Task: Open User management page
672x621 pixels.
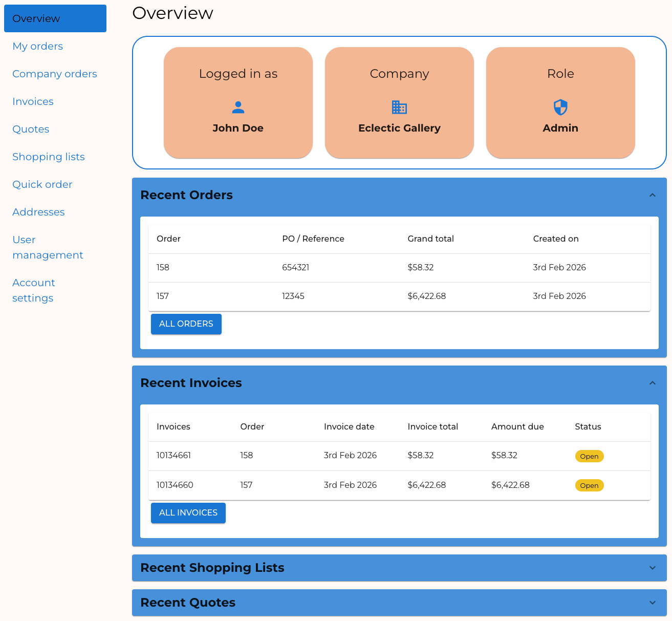Action: (48, 247)
